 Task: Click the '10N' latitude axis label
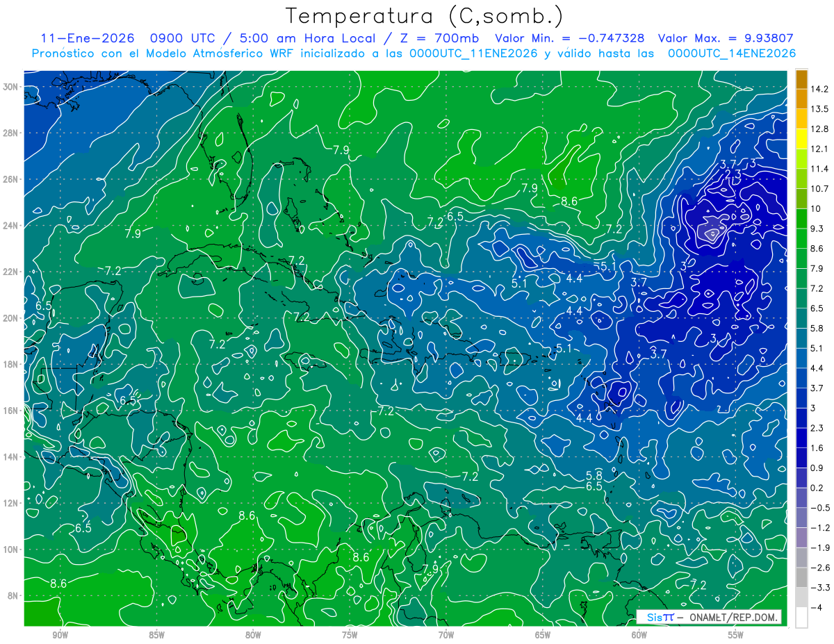click(10, 550)
